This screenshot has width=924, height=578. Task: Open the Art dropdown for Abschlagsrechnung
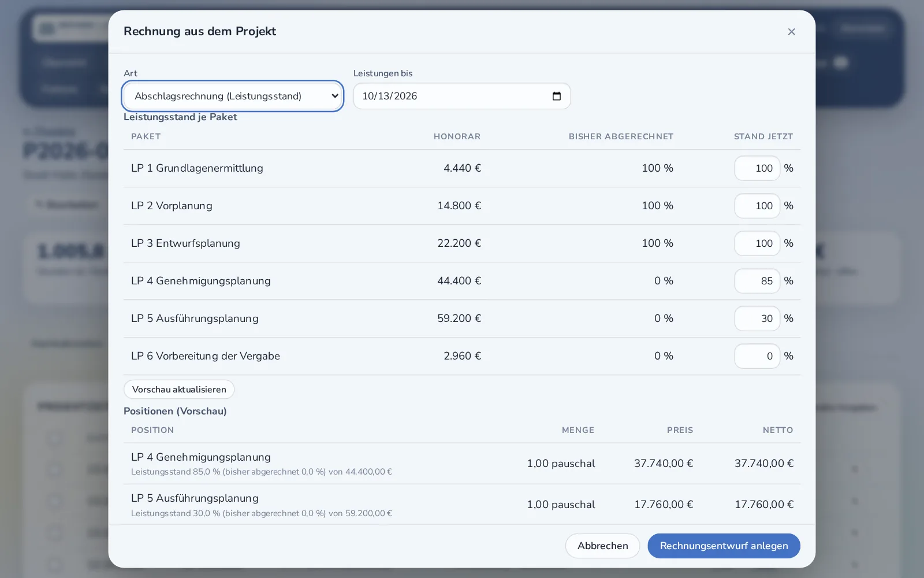(x=233, y=96)
